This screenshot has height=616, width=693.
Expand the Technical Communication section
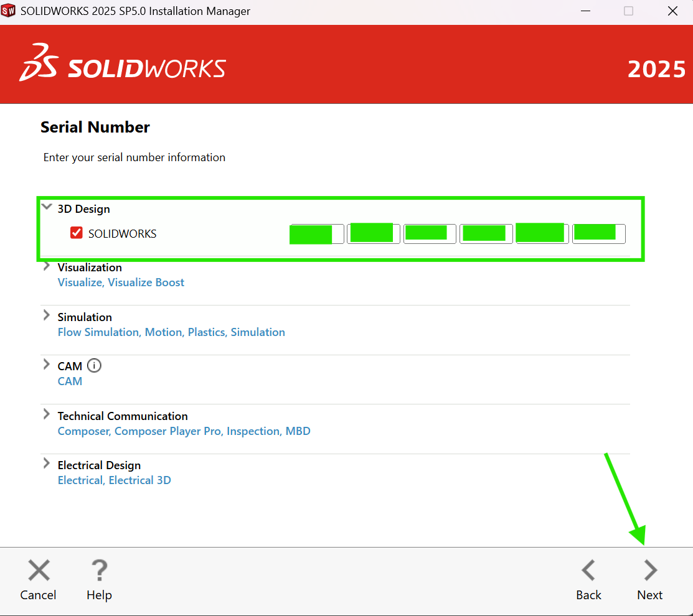[x=47, y=414]
